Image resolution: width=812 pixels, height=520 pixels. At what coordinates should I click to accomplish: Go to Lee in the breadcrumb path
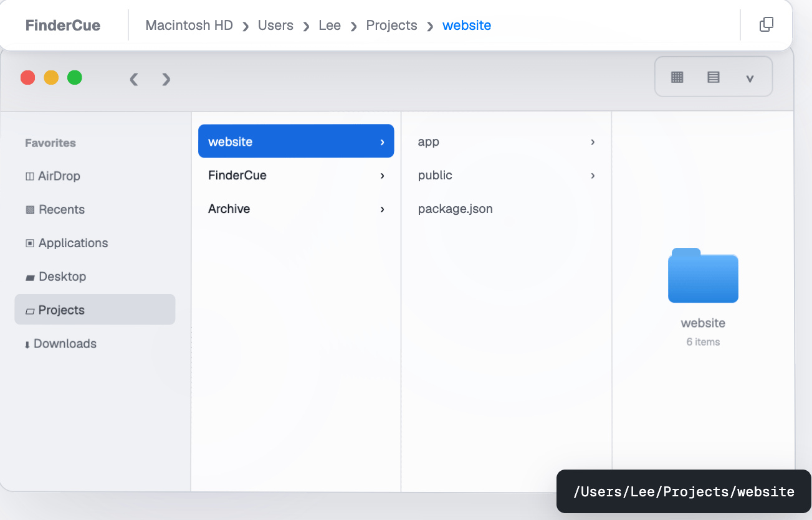330,26
